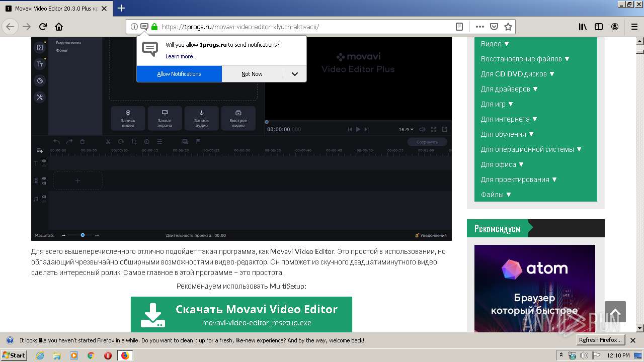The width and height of the screenshot is (644, 362).
Task: Expand Для драйверов category
Action: 509,89
